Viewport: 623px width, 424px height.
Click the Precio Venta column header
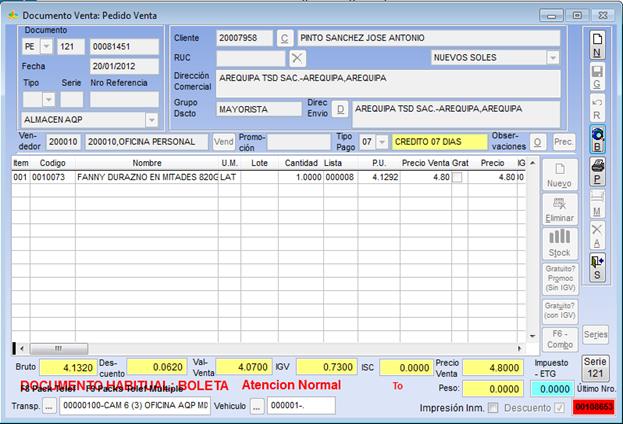[426, 163]
